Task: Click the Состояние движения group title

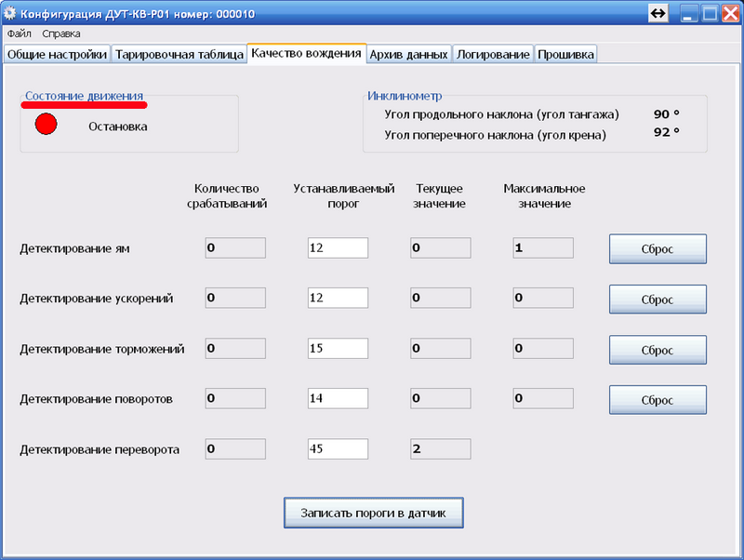Action: (x=84, y=96)
